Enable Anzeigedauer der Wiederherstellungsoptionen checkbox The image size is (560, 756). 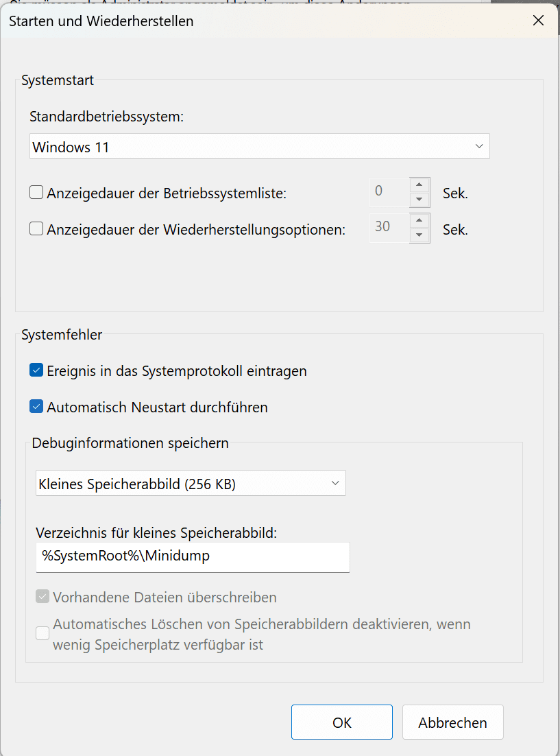(36, 229)
